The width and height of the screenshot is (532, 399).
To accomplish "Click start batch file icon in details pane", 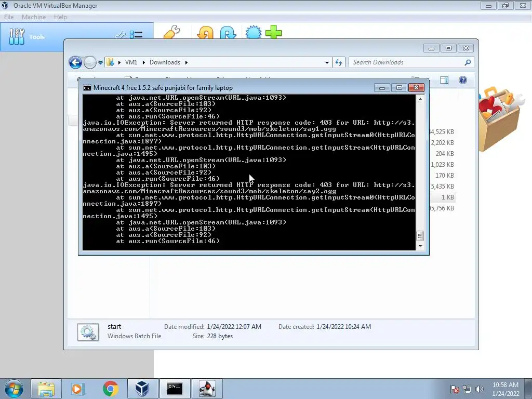I will pyautogui.click(x=88, y=332).
